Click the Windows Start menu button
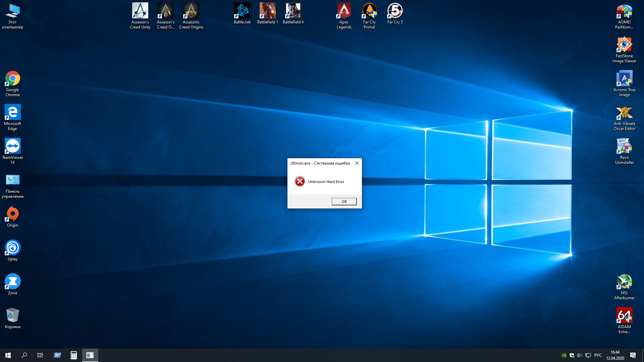Viewport: 644px width, 362px height. (x=8, y=355)
